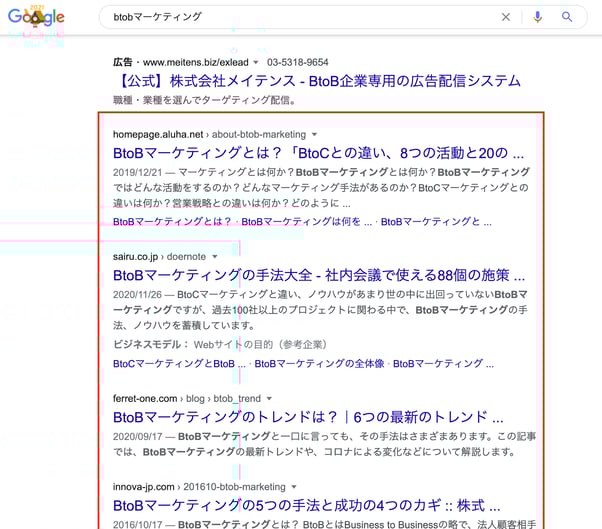The width and height of the screenshot is (602, 529).
Task: Open sitelink BtoBマーケティングとは？ under aluha result
Action: [172, 222]
